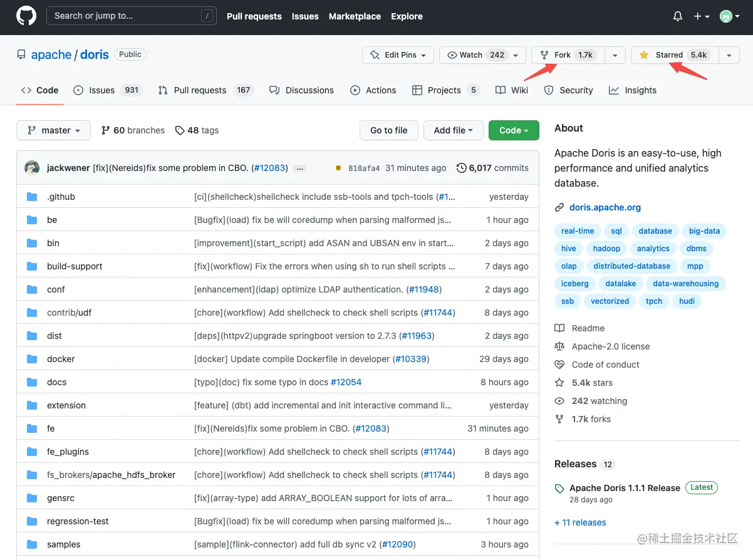
Task: Expand the fork options arrow
Action: tap(615, 55)
